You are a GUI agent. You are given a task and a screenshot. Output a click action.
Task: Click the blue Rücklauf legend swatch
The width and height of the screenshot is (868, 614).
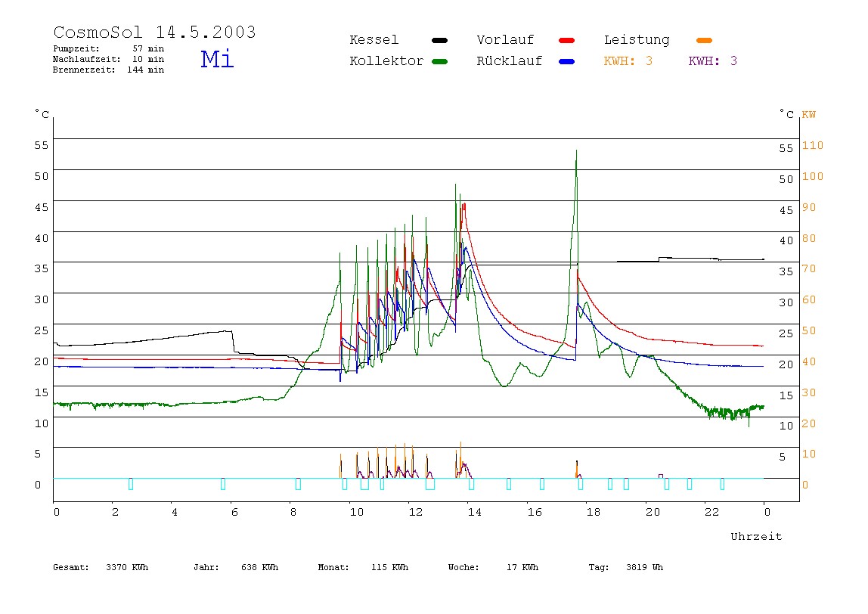[567, 61]
